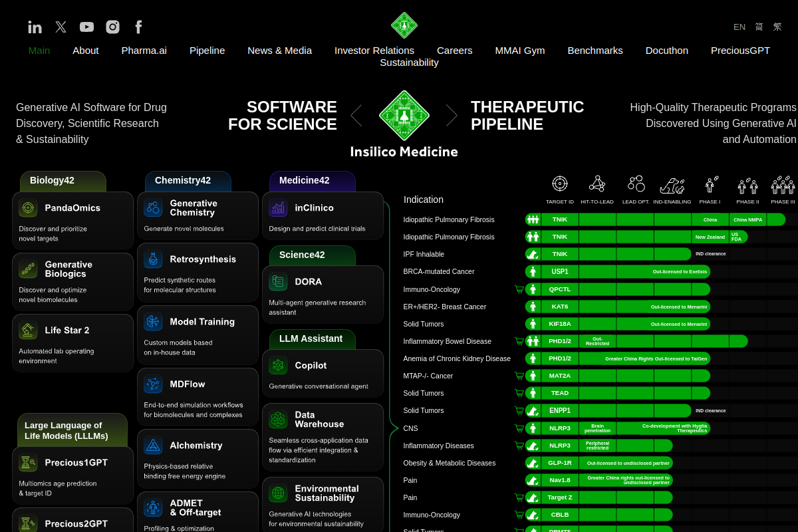The width and height of the screenshot is (798, 532).
Task: Switch language to Simplified Chinese
Action: click(x=759, y=27)
